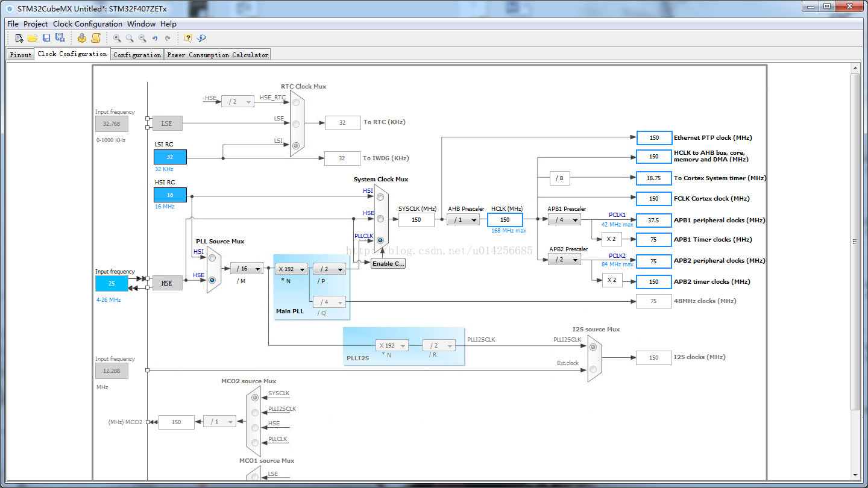Undo the last change via toolbar arrow
The image size is (868, 488).
(x=155, y=38)
